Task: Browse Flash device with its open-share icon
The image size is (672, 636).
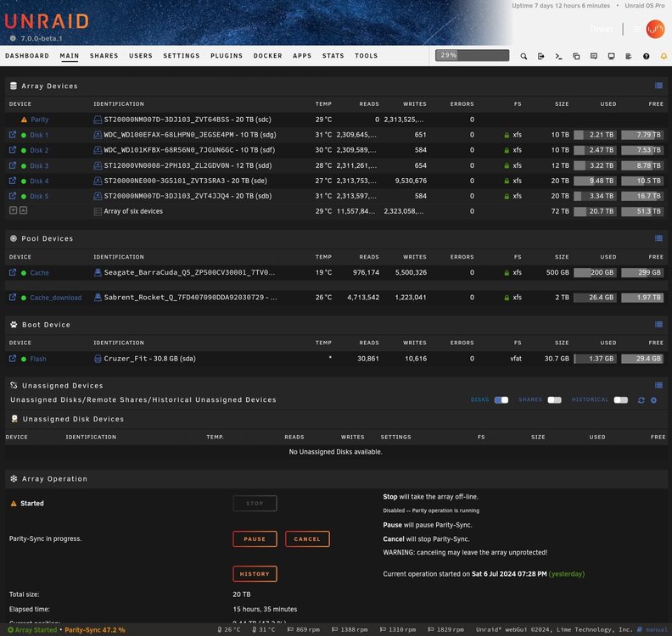Action: click(x=13, y=359)
